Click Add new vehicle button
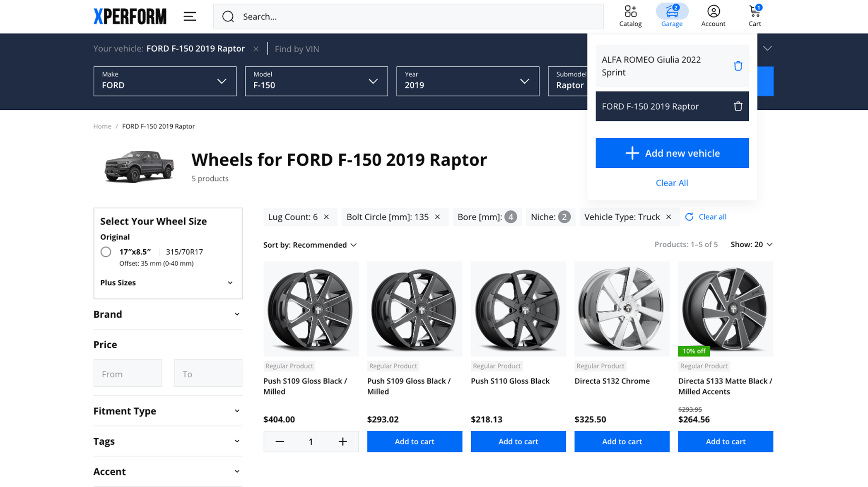The image size is (868, 487). click(672, 153)
